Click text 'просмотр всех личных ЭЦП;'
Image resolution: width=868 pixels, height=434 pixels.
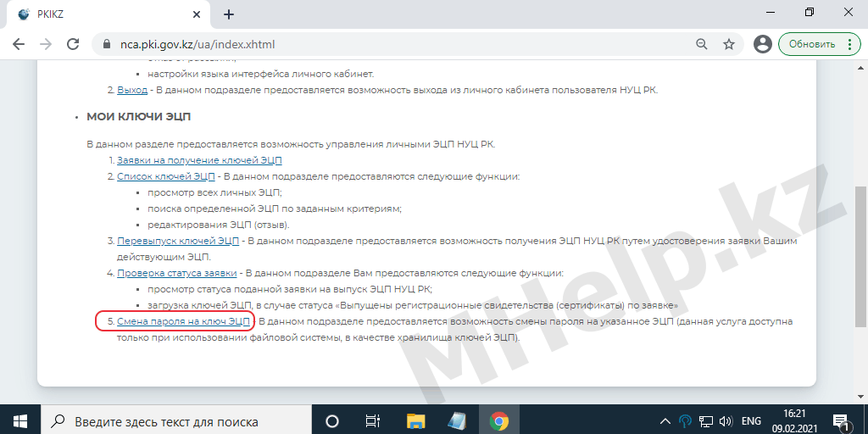click(x=214, y=192)
